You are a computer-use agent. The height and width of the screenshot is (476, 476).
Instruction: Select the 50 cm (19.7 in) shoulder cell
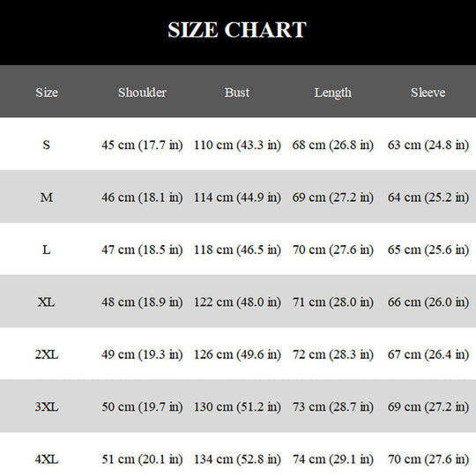coord(142,407)
